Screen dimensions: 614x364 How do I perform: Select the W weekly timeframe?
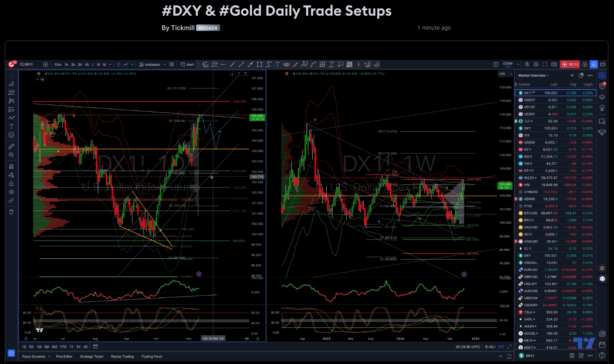(x=98, y=64)
